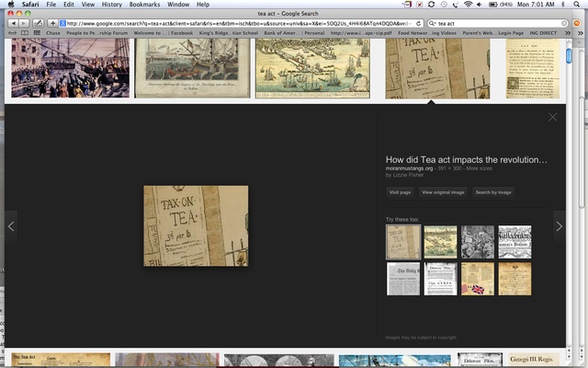Click the menu bar clock Mon 7:01 AM
Image resolution: width=588 pixels, height=368 pixels.
(536, 5)
